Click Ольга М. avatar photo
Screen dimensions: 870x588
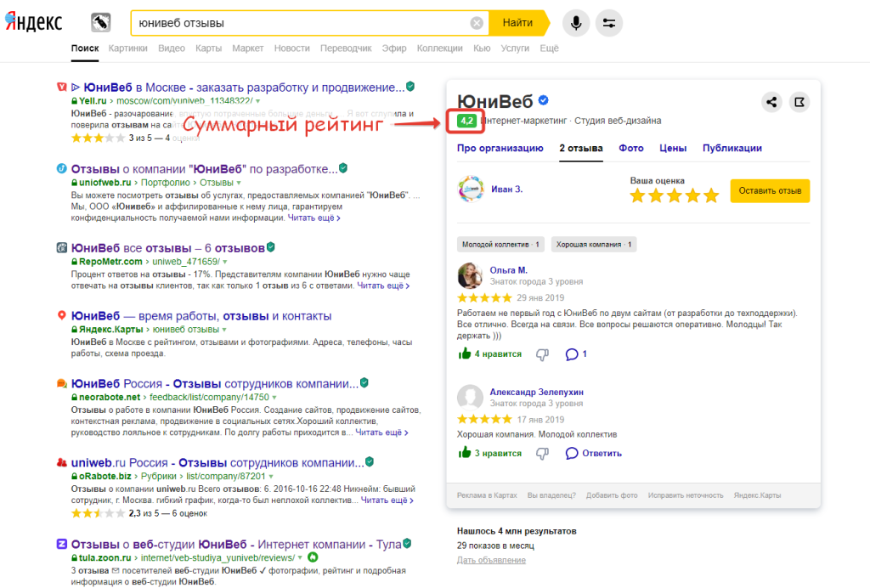[470, 275]
